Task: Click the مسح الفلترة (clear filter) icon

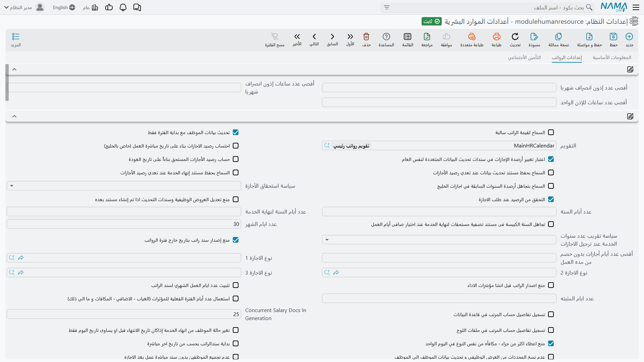Action: 275,37
